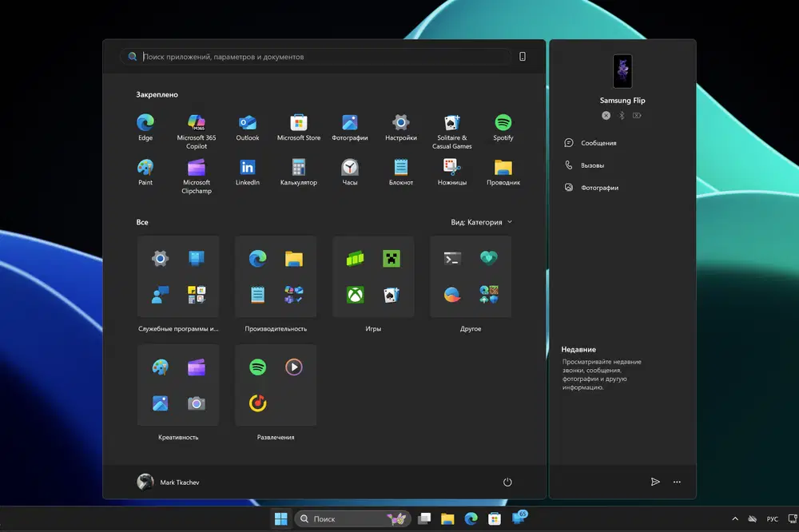Click the РУС language switcher
The image size is (799, 532).
tap(772, 518)
